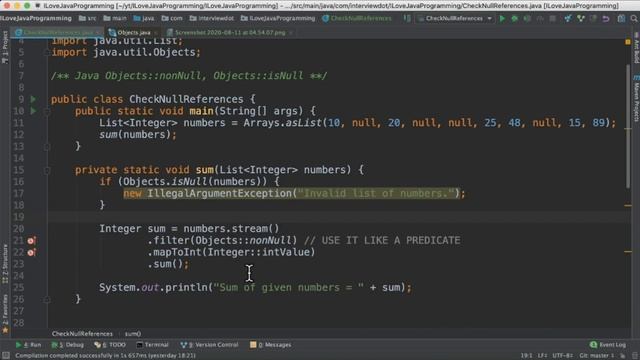Click CheckNullReferences in the bottom breadcrumb
This screenshot has width=640, height=360.
[82, 334]
